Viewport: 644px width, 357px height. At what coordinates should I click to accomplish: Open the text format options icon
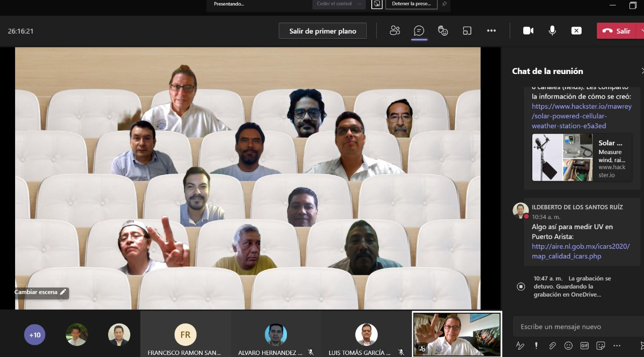click(x=520, y=345)
